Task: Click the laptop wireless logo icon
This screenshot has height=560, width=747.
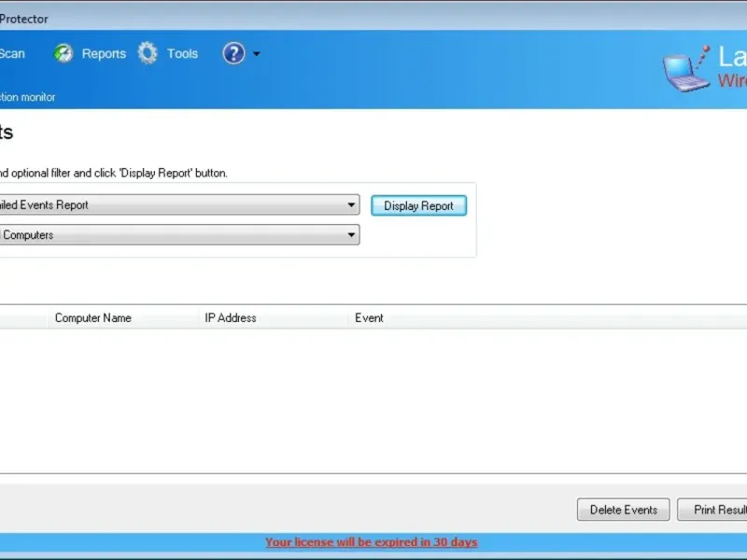Action: [x=686, y=69]
